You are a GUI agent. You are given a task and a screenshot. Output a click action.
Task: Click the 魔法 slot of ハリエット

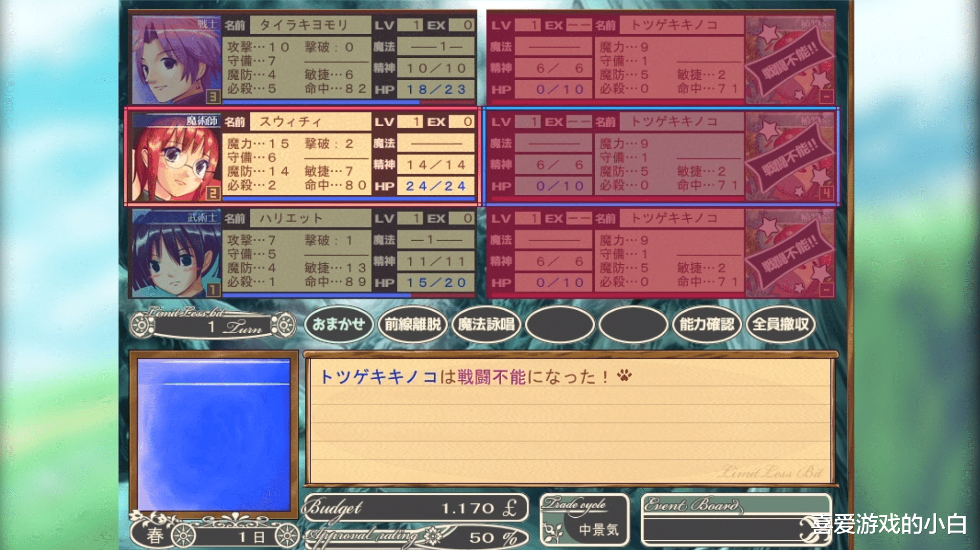[x=436, y=240]
